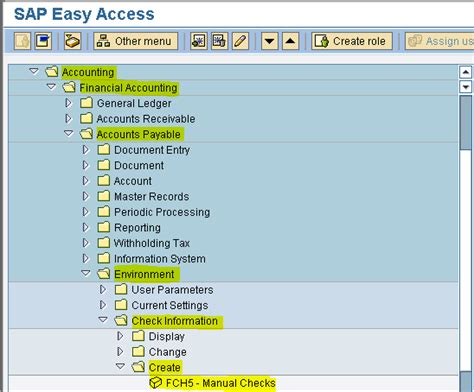Select the User Parameters label
Screen dimensions: 474x392
click(x=172, y=290)
